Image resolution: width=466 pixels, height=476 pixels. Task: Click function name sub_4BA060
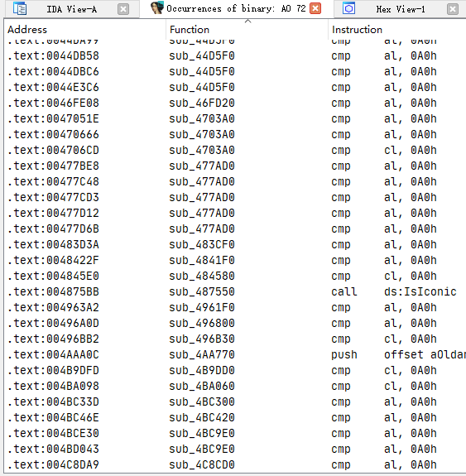[202, 387]
